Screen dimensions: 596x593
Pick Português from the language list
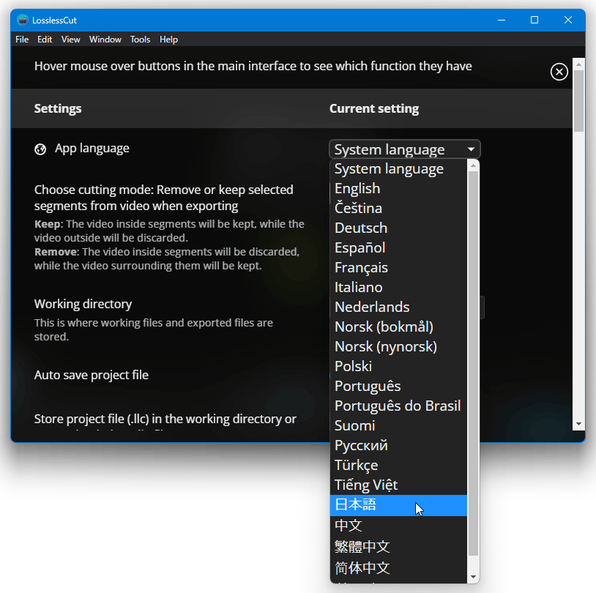[x=398, y=386]
